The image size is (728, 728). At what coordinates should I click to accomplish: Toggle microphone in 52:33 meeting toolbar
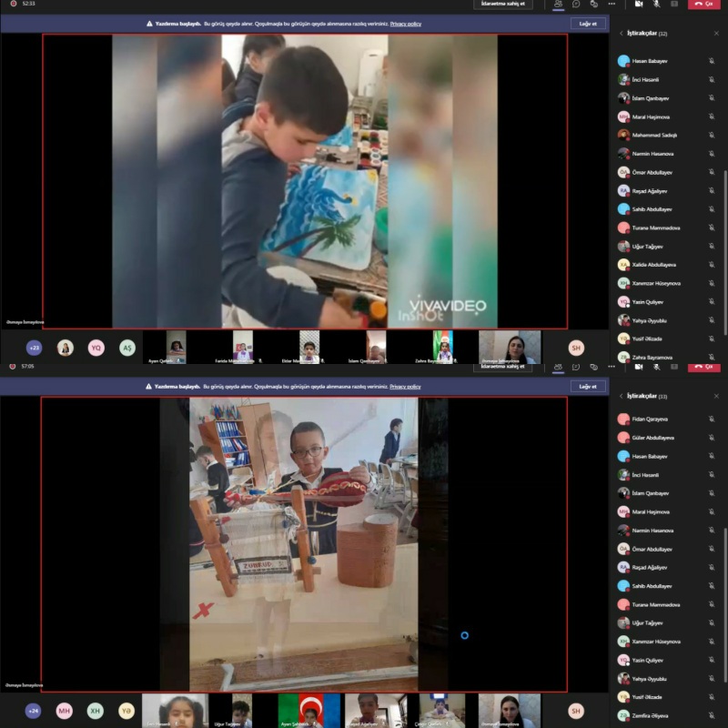pyautogui.click(x=656, y=4)
